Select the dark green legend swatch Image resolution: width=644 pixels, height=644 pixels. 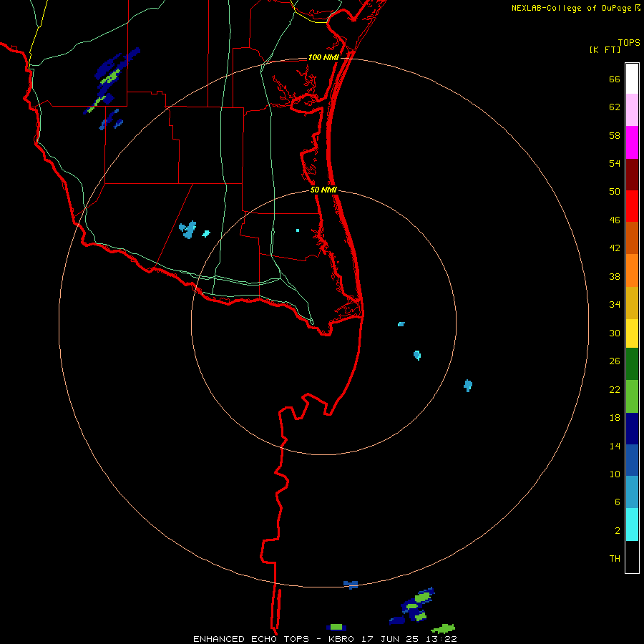click(632, 364)
